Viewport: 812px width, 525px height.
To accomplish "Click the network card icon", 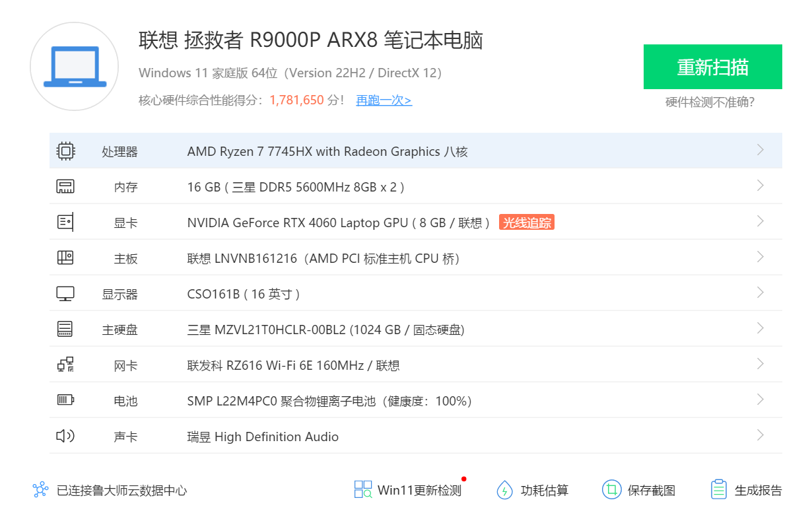I will (x=65, y=365).
